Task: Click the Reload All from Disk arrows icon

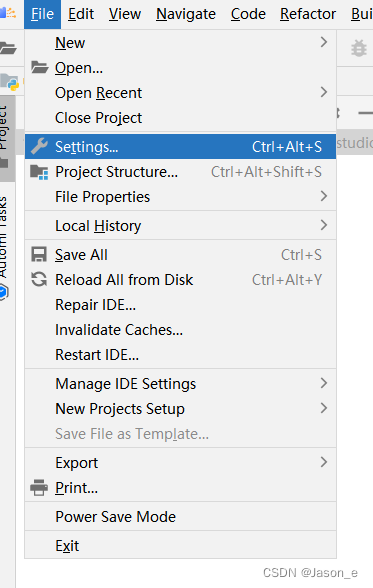Action: 39,279
